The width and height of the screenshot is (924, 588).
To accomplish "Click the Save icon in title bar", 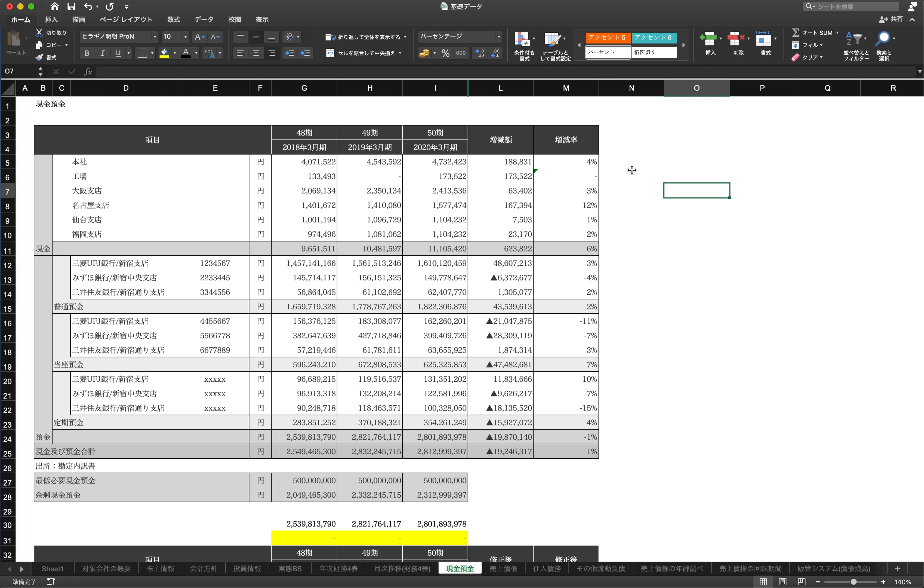I will [x=71, y=6].
